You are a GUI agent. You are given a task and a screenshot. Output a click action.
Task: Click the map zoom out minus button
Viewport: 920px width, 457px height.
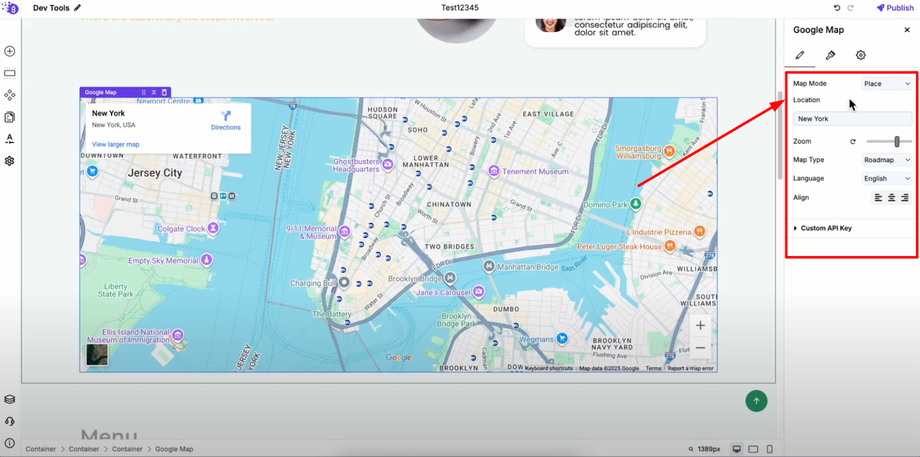pos(701,347)
